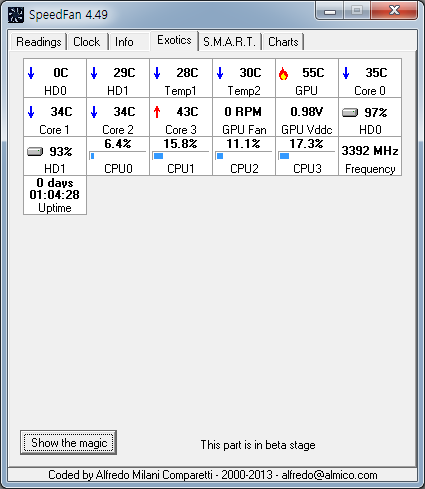Select the Exotics tab
Viewport: 425px width, 489px height.
174,40
